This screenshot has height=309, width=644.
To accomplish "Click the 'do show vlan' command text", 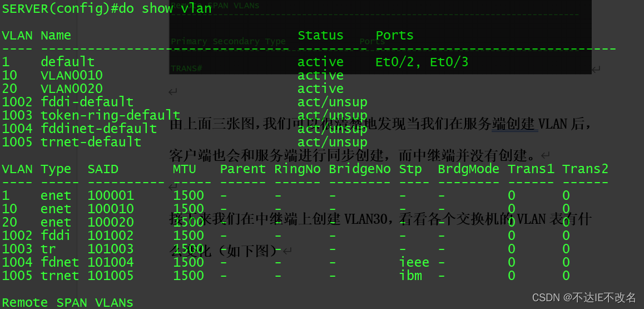I will [x=165, y=8].
